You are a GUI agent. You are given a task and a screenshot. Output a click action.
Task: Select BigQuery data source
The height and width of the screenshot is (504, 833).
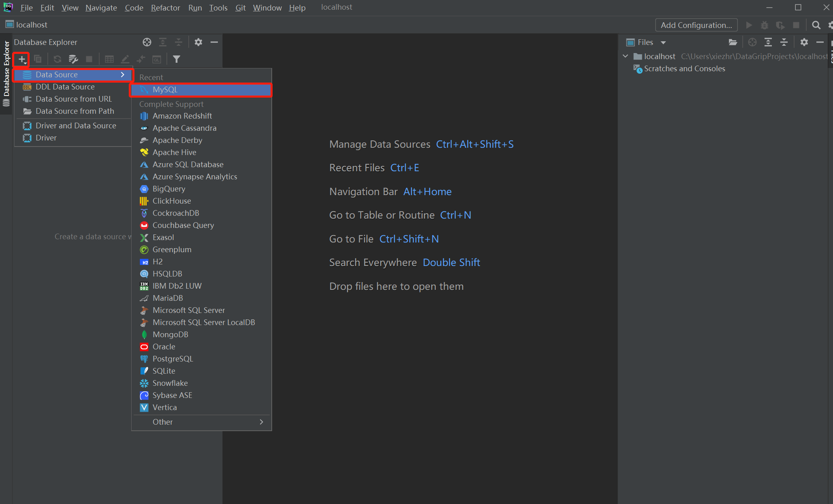pyautogui.click(x=201, y=189)
